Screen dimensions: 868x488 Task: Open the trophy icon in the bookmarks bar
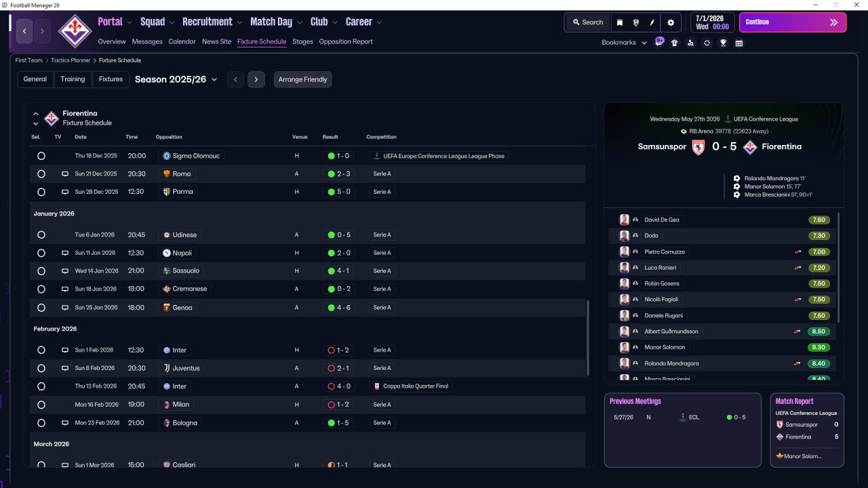tap(723, 43)
